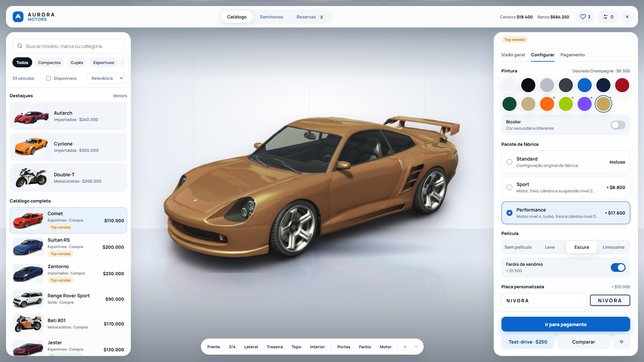Switch to Visão geral tab
The height and width of the screenshot is (362, 644).
pyautogui.click(x=513, y=55)
